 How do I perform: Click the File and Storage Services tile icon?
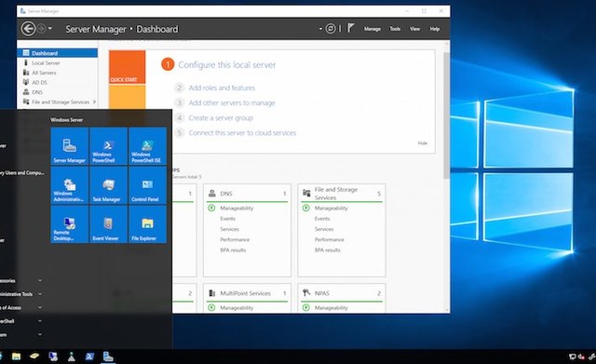pos(306,193)
